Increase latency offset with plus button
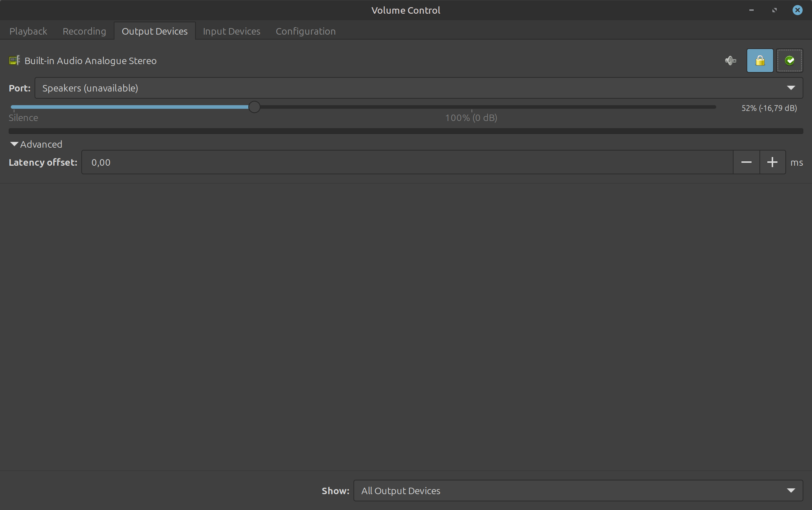Image resolution: width=812 pixels, height=510 pixels. pyautogui.click(x=772, y=162)
